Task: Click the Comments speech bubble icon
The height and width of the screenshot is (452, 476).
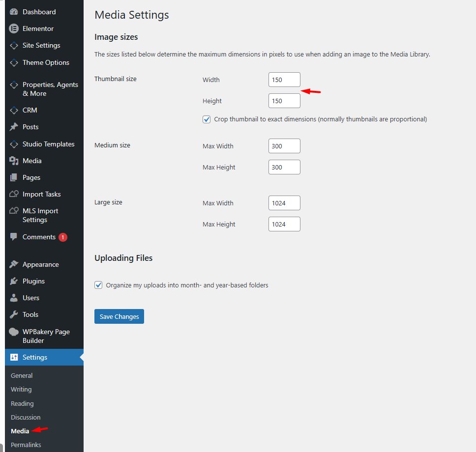Action: coord(14,237)
